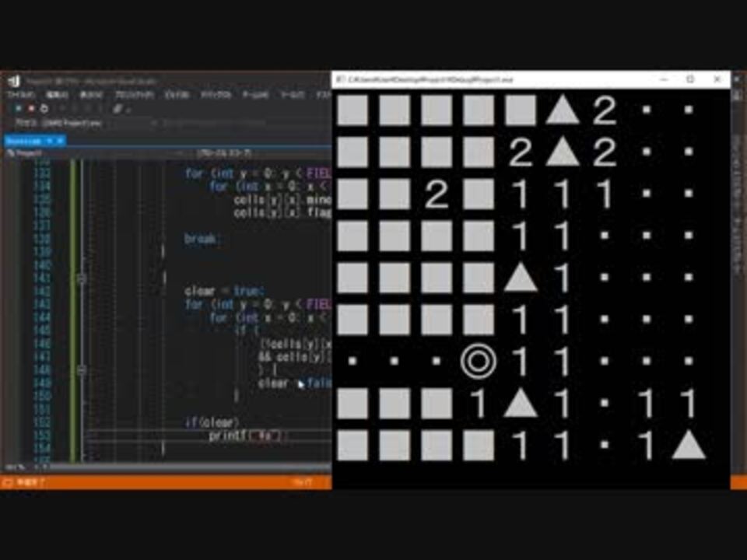Maximize the console window

pos(690,79)
